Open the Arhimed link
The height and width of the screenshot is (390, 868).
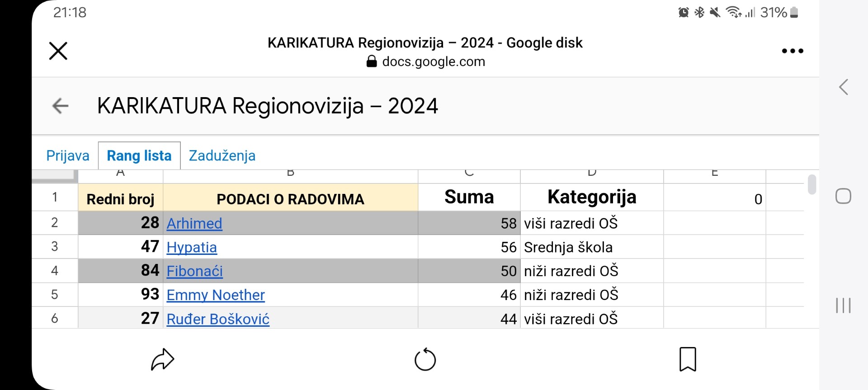point(194,223)
